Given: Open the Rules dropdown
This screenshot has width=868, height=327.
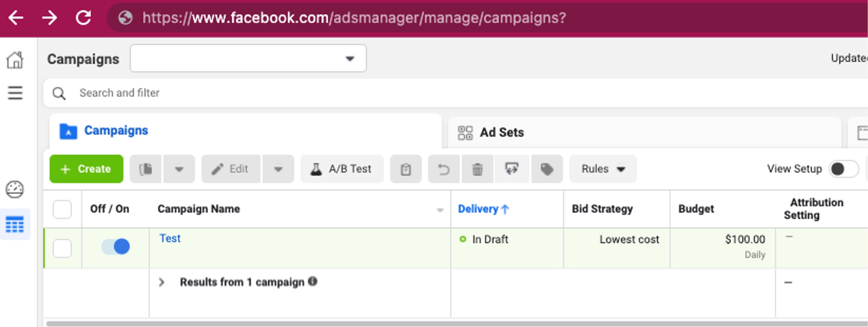Looking at the screenshot, I should coord(603,169).
